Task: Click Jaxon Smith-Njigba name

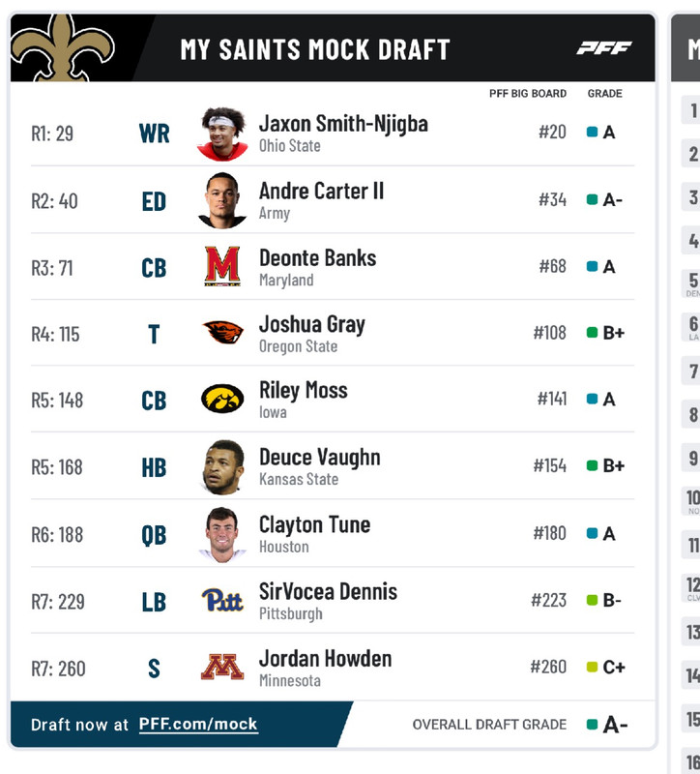Action: (343, 125)
